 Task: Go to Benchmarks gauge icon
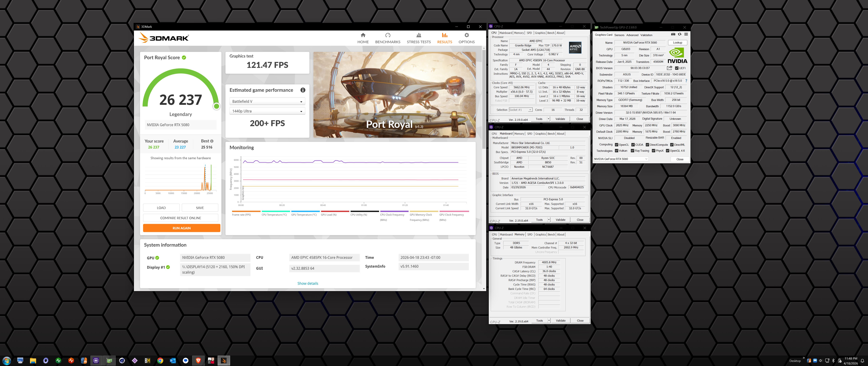tap(388, 35)
